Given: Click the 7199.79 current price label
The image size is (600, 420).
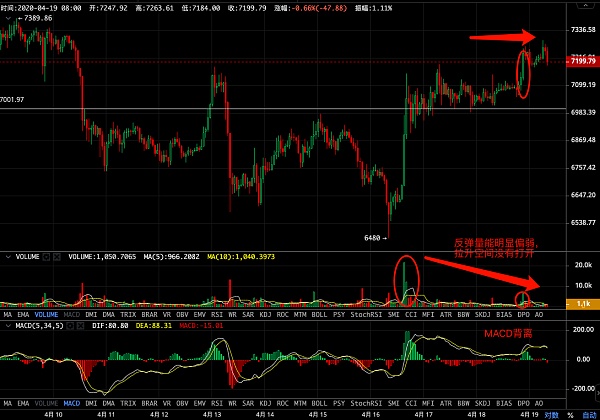Looking at the screenshot, I should click(x=581, y=61).
